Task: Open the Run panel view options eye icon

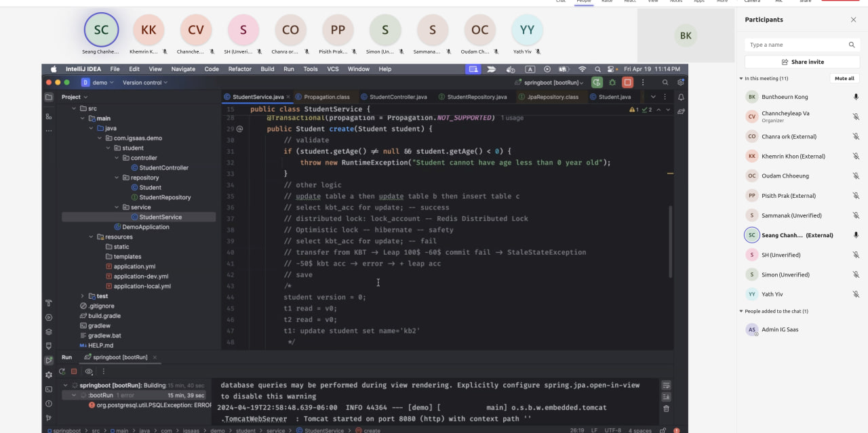Action: (x=90, y=371)
